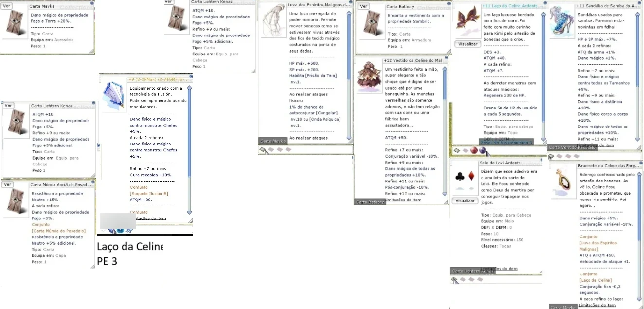The height and width of the screenshot is (309, 644).
Task: Click the red orb slot in Laço window
Action: (474, 150)
